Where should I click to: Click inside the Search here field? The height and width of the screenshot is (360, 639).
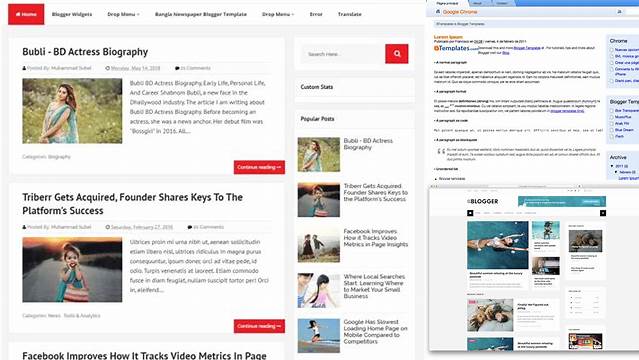(343, 54)
